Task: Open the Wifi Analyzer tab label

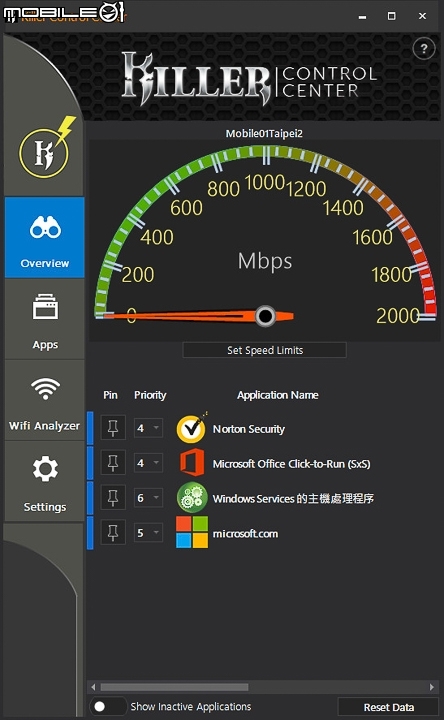Action: [x=45, y=426]
